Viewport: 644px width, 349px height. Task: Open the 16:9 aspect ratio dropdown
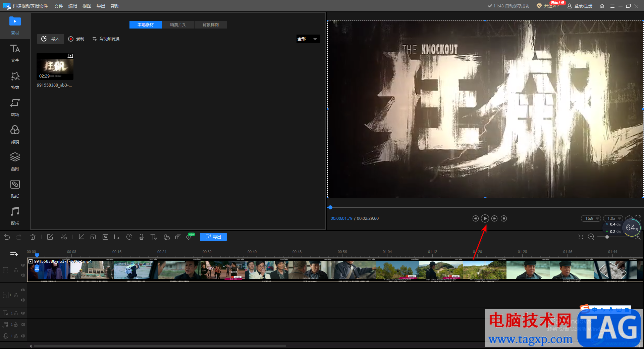[x=591, y=218]
